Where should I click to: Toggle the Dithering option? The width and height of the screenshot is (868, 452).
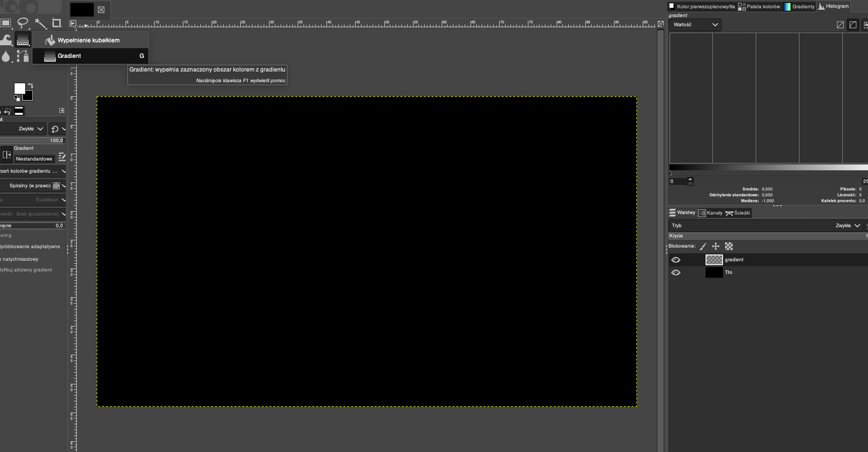tap(6, 235)
